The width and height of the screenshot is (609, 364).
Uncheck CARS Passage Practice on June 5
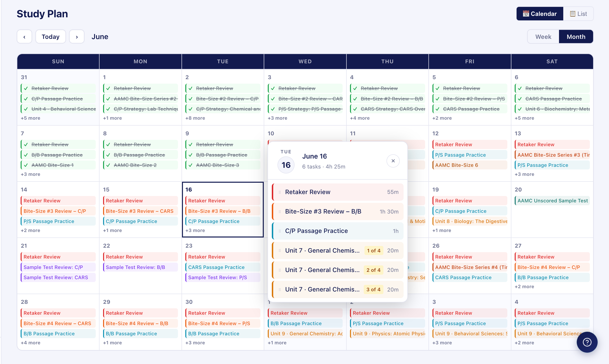tap(438, 109)
